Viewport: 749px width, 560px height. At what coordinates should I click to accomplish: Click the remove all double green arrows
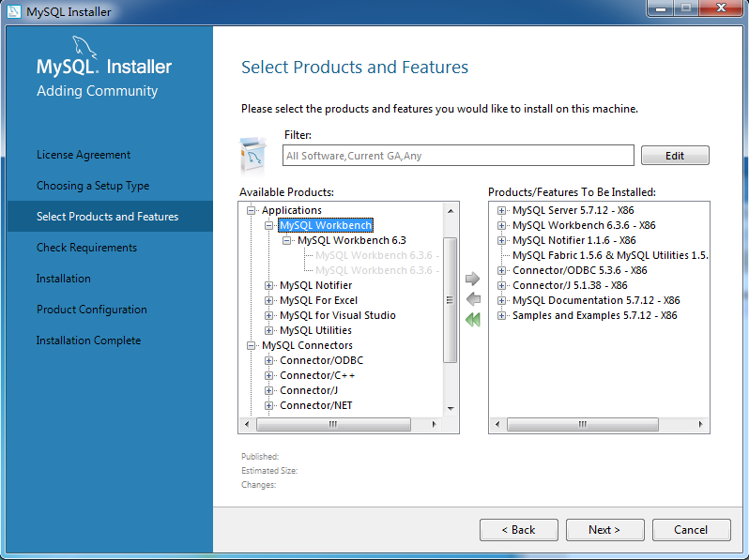[473, 320]
